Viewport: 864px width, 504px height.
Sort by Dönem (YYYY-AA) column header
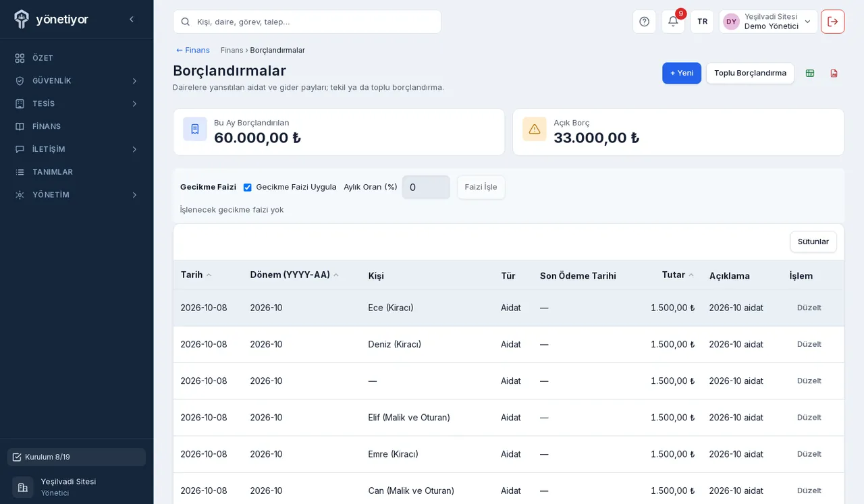point(294,275)
